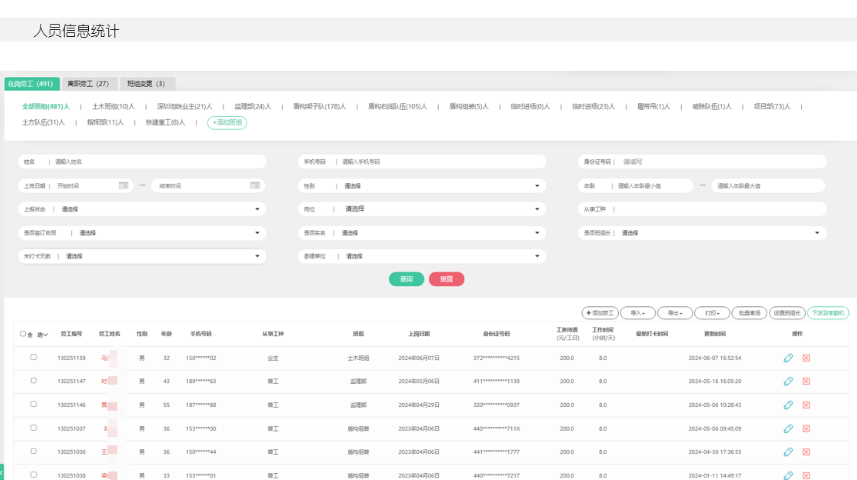Delete the employee 130251146 record

point(806,404)
